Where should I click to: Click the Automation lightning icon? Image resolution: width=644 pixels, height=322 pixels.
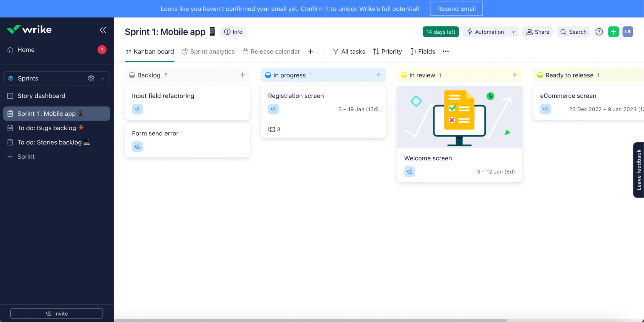469,32
